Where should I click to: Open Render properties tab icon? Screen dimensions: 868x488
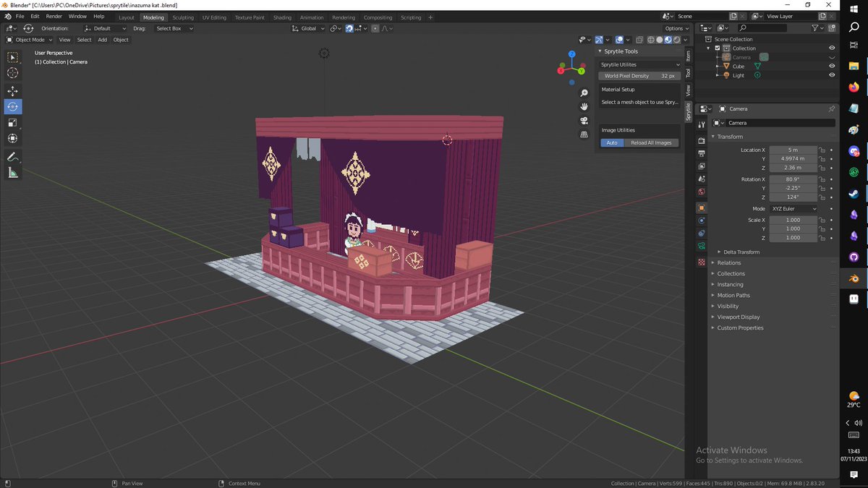click(x=701, y=140)
